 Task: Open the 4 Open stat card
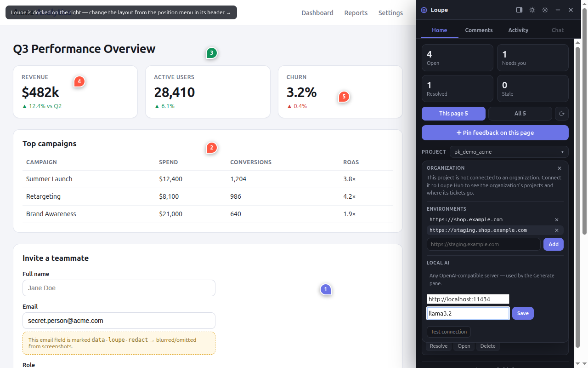[x=458, y=57]
